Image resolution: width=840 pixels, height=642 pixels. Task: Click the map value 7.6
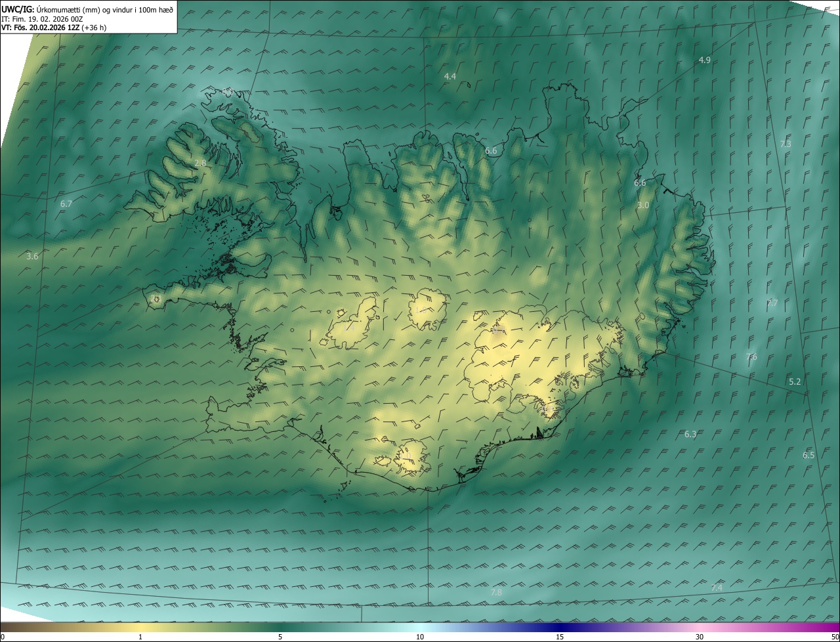[x=751, y=356]
